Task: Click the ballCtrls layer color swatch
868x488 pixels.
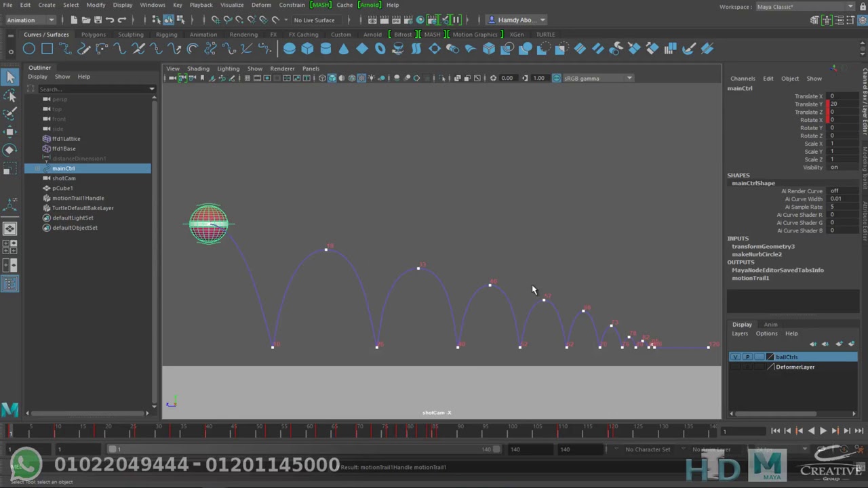Action: click(x=770, y=357)
